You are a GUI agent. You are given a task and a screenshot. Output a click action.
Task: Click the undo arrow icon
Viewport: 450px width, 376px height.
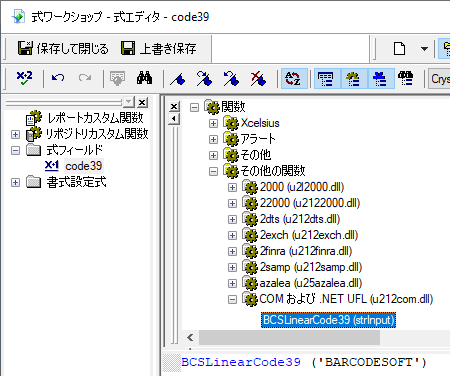(58, 78)
